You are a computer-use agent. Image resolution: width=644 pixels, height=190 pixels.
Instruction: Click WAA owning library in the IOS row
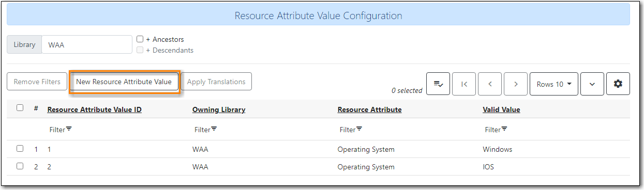coord(200,167)
